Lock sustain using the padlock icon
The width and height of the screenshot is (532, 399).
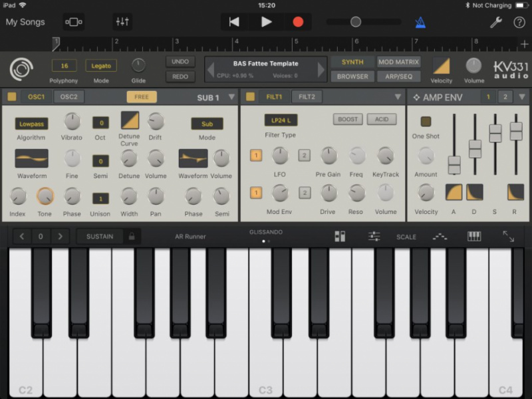[132, 236]
